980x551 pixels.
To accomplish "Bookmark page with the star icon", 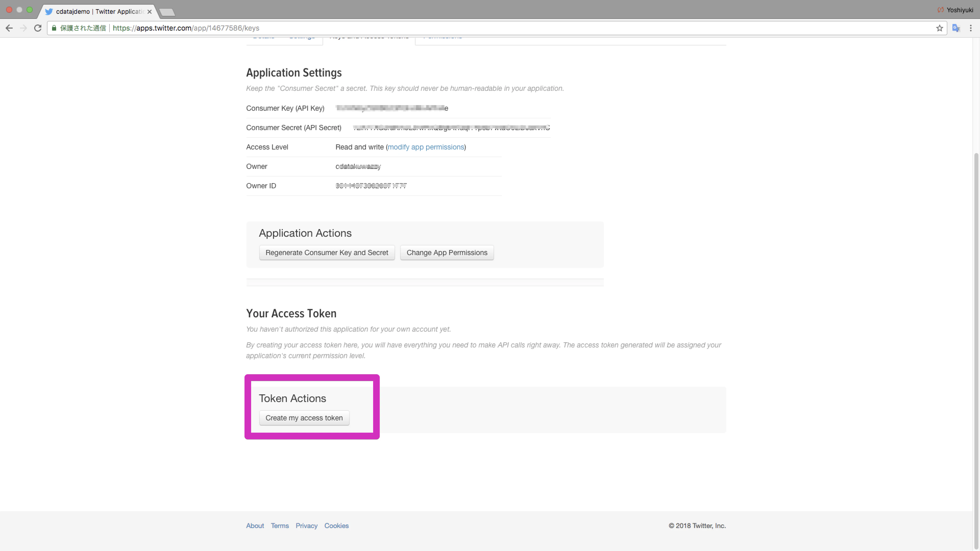I will (939, 28).
